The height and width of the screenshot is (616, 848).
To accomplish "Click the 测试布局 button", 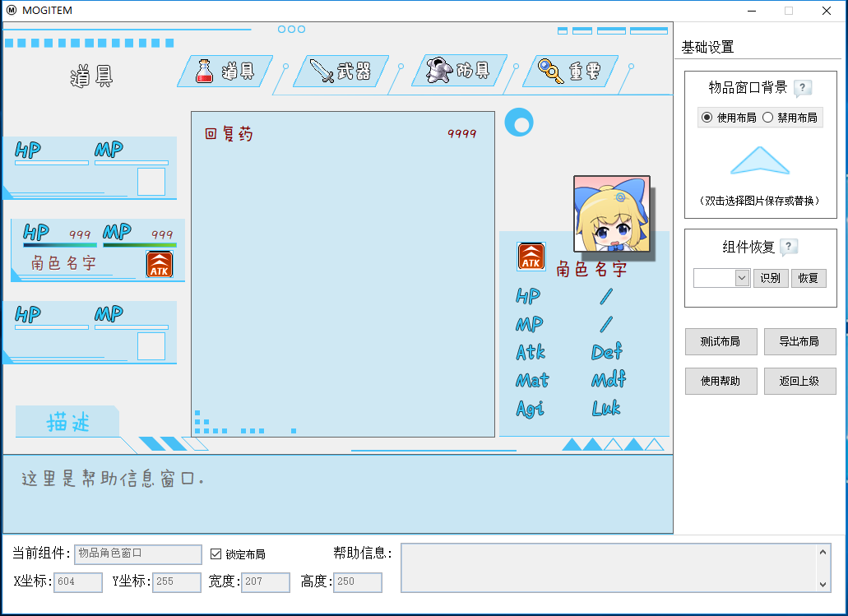I will point(721,342).
